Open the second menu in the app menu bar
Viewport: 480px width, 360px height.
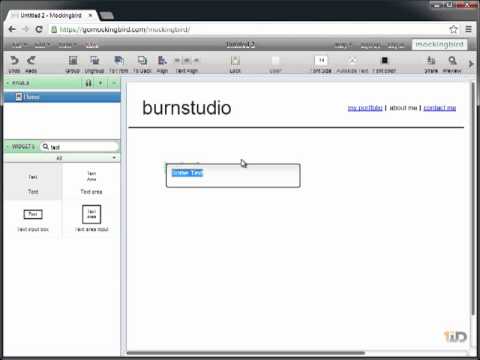[x=42, y=45]
